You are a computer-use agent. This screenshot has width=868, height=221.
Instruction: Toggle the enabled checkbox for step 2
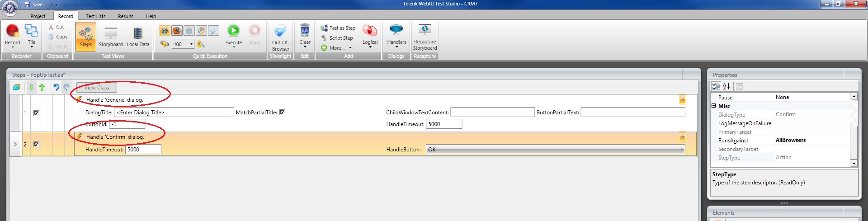point(36,144)
